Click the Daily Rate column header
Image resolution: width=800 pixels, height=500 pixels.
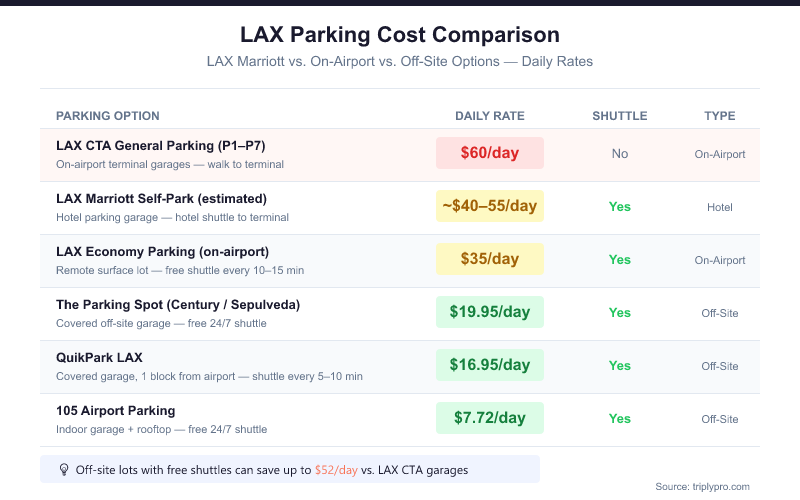(x=490, y=116)
